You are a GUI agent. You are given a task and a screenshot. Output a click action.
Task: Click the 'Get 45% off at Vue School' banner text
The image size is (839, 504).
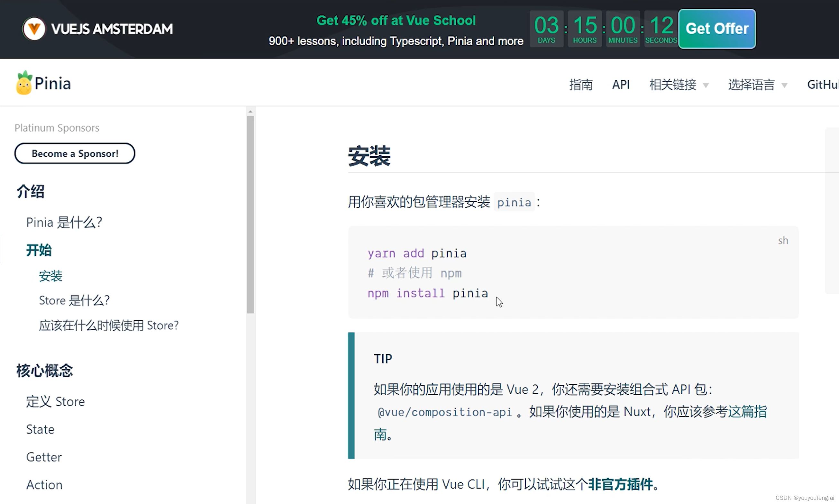[x=396, y=20]
